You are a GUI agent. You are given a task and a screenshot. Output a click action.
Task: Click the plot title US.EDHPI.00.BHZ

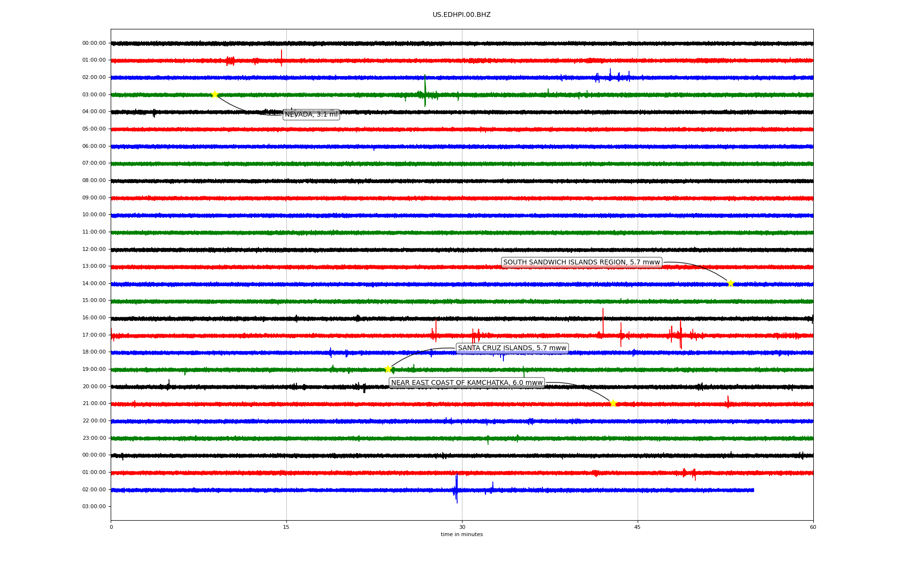coord(462,15)
